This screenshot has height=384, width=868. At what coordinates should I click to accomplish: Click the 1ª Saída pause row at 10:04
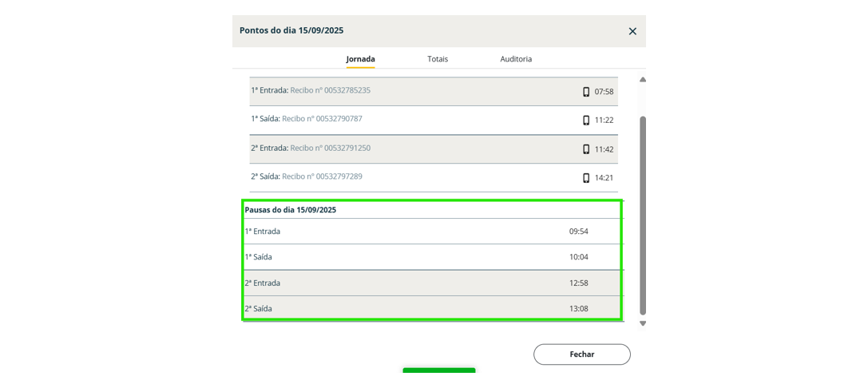431,257
